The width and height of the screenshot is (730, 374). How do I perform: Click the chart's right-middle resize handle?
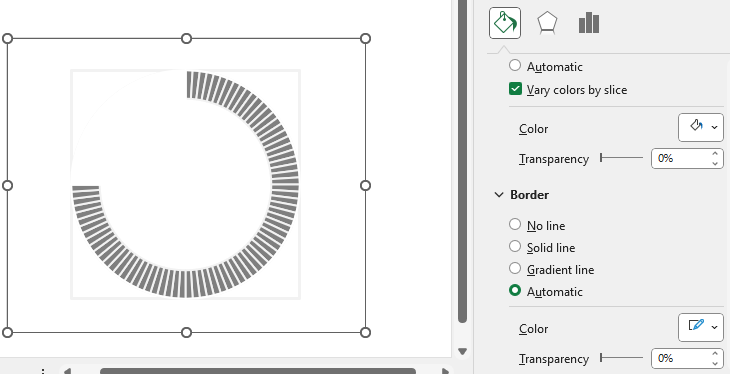pyautogui.click(x=365, y=185)
